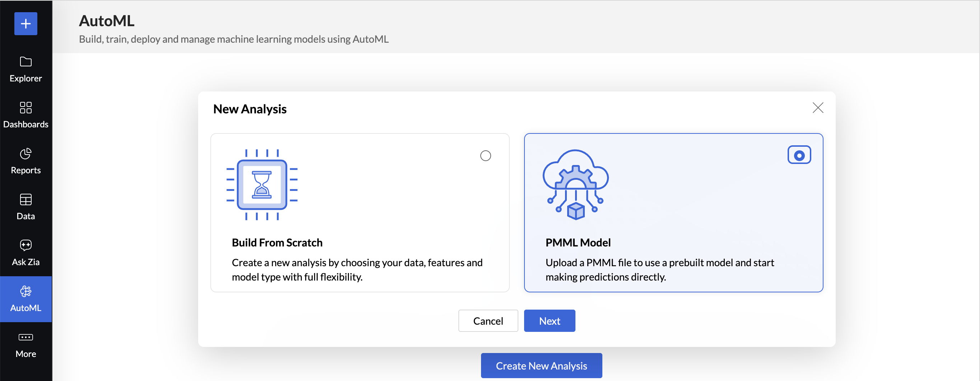Select the Build From Scratch radio button

[x=485, y=156]
